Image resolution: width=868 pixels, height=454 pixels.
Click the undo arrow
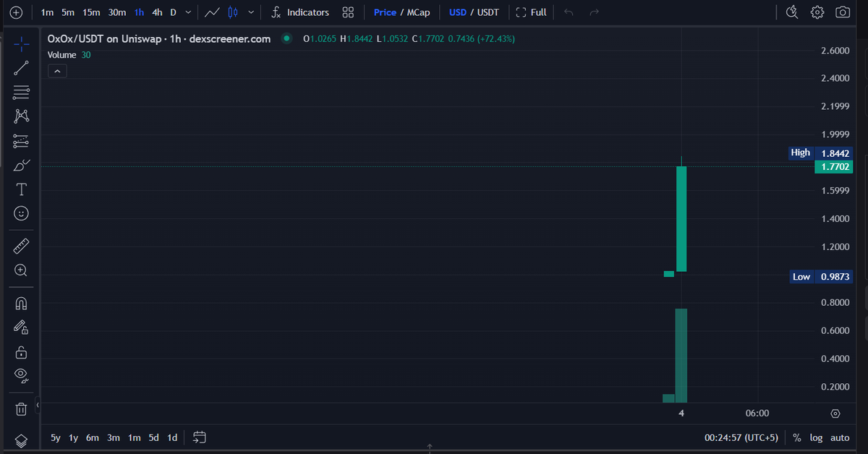click(569, 12)
